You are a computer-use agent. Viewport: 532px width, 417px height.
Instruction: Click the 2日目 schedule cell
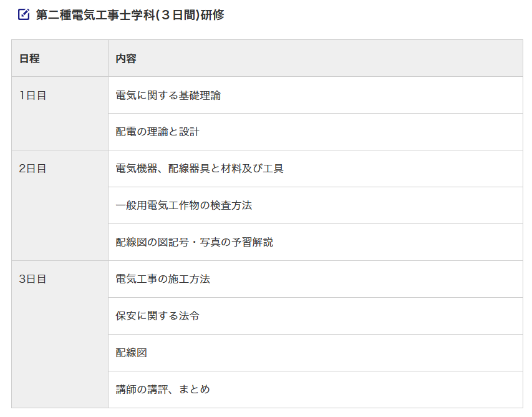32,169
